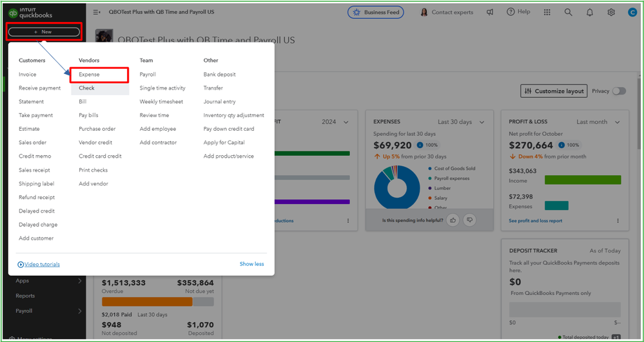The width and height of the screenshot is (644, 342).
Task: Open the 2024 year dropdown
Action: coord(335,122)
